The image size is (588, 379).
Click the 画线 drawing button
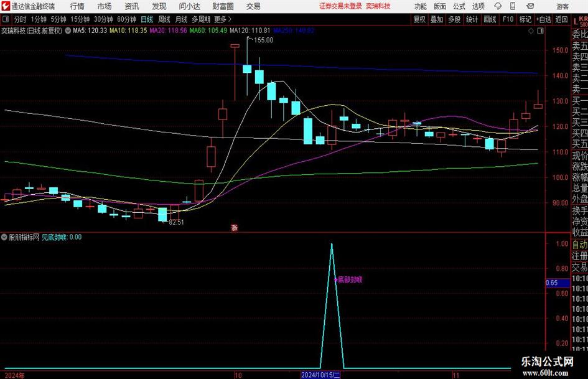tap(490, 19)
